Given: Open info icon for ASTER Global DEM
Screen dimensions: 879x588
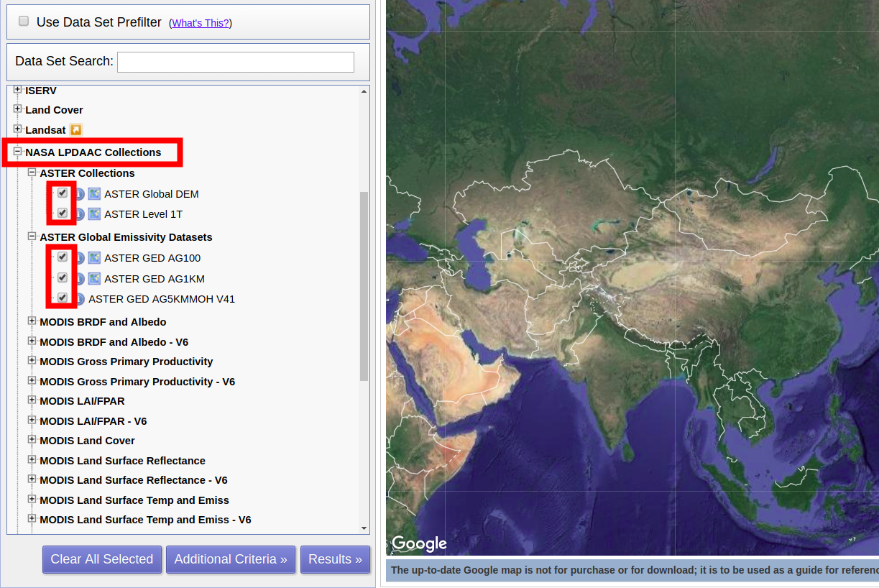Looking at the screenshot, I should pyautogui.click(x=79, y=194).
